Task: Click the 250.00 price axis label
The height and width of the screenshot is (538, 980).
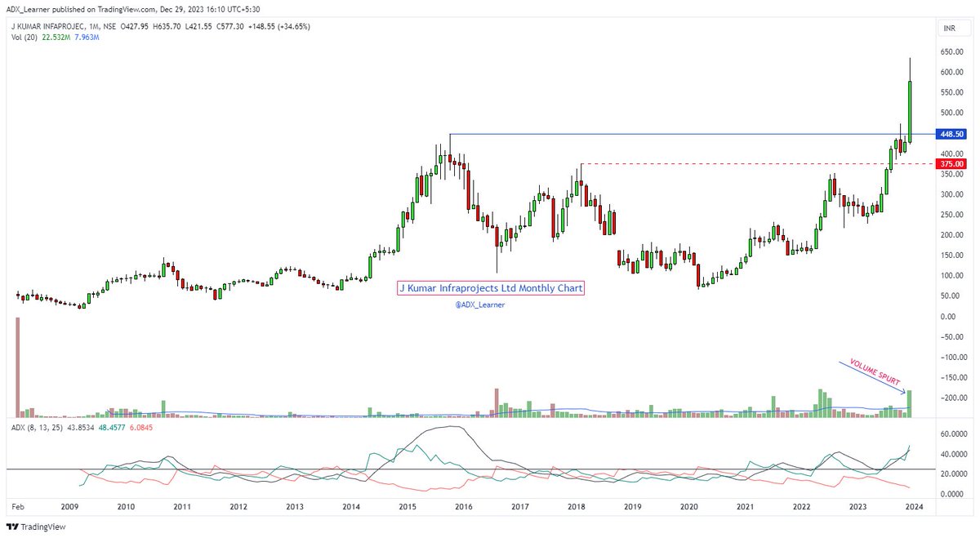Action: click(x=952, y=215)
